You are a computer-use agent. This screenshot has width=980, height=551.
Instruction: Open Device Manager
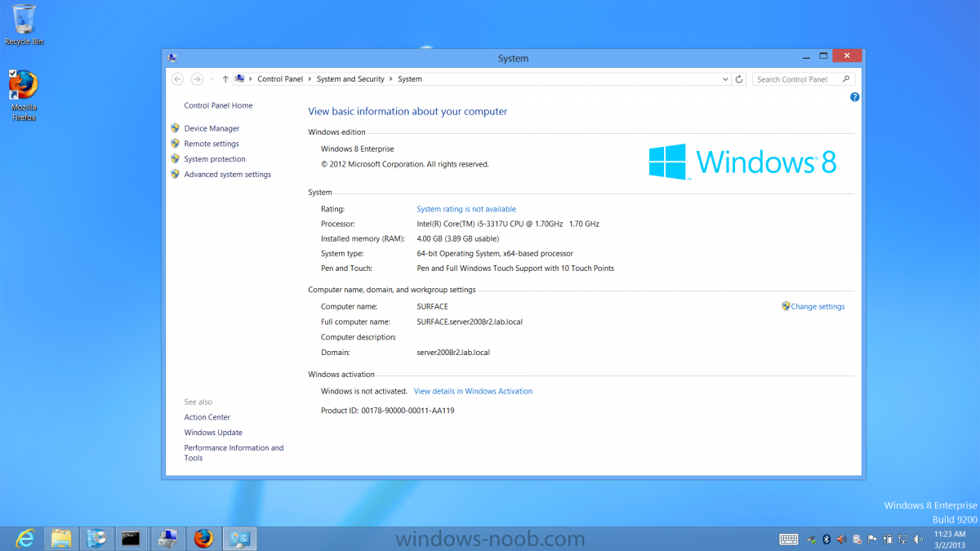point(212,128)
